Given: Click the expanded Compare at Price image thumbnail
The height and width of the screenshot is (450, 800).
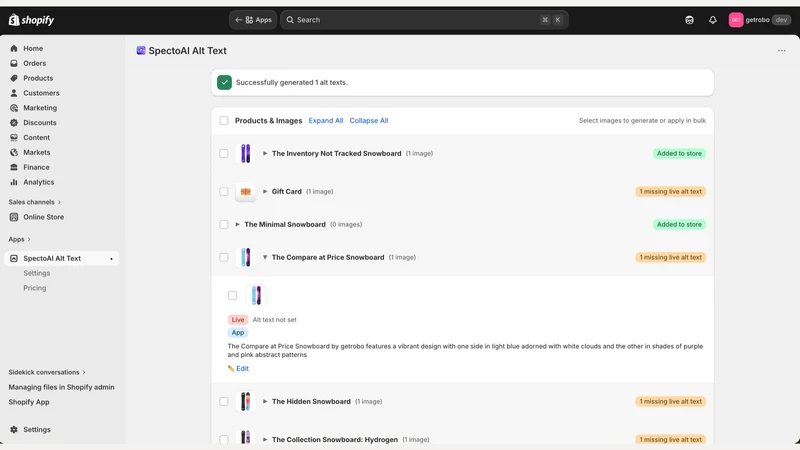Looking at the screenshot, I should point(256,295).
